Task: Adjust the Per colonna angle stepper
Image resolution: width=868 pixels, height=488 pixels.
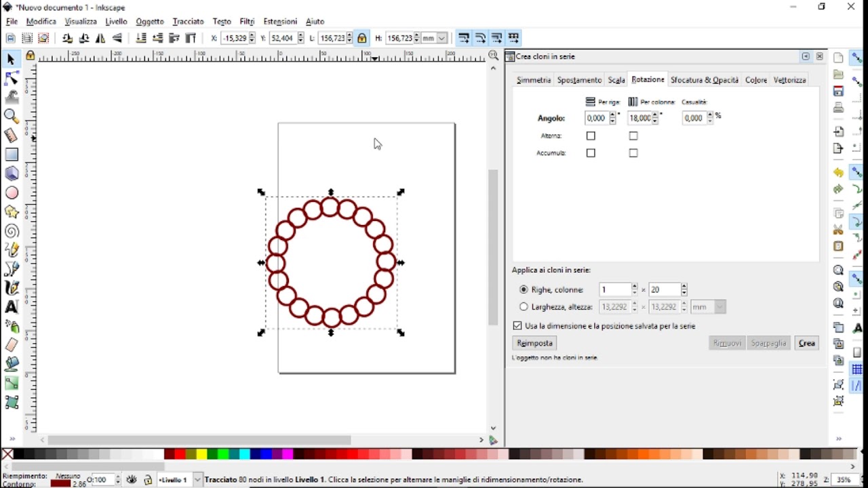Action: tap(655, 118)
